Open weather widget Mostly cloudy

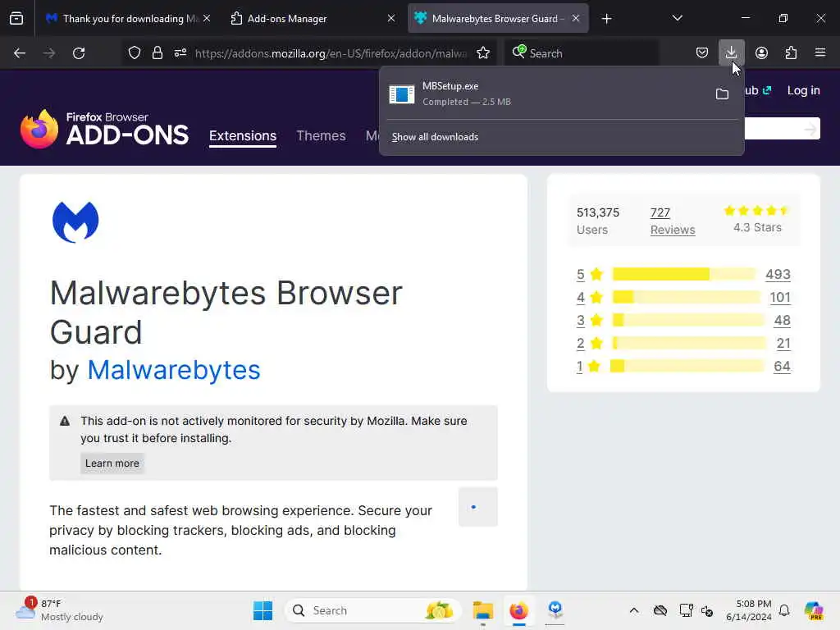click(x=60, y=610)
